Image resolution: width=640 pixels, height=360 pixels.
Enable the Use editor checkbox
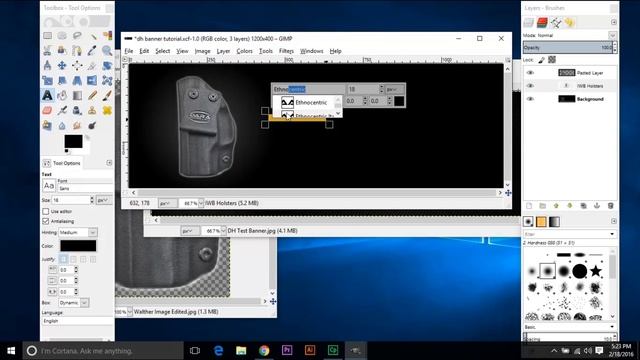tap(46, 211)
